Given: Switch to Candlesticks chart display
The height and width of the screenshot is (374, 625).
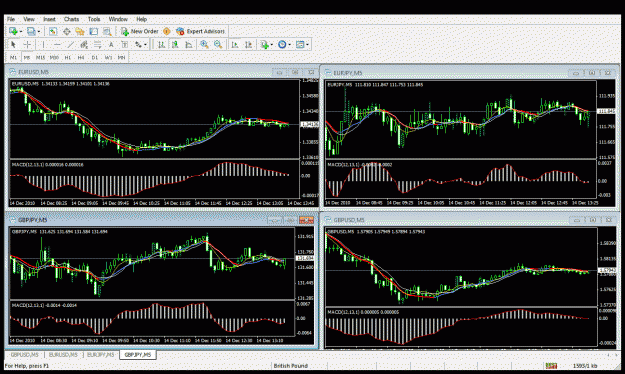Looking at the screenshot, I should 175,45.
